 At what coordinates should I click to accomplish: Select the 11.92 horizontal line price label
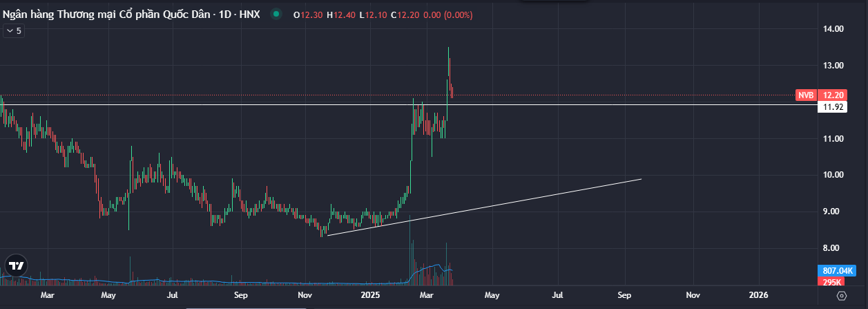pyautogui.click(x=831, y=107)
